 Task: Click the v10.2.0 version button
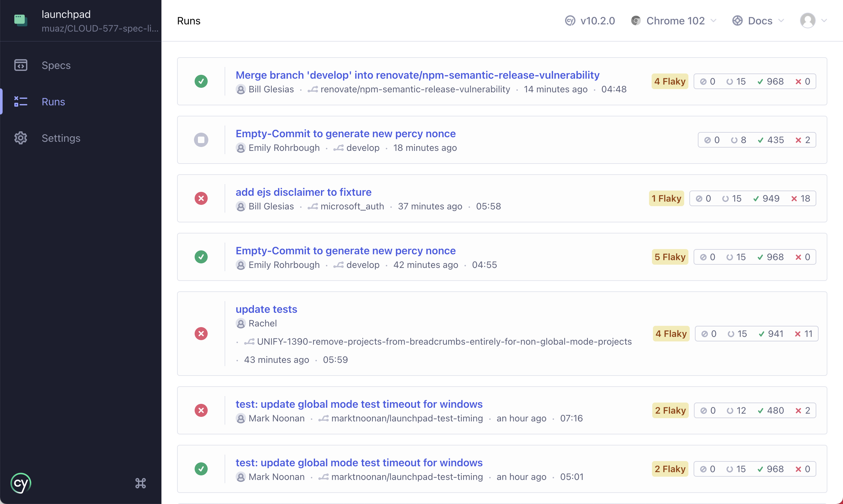click(590, 21)
